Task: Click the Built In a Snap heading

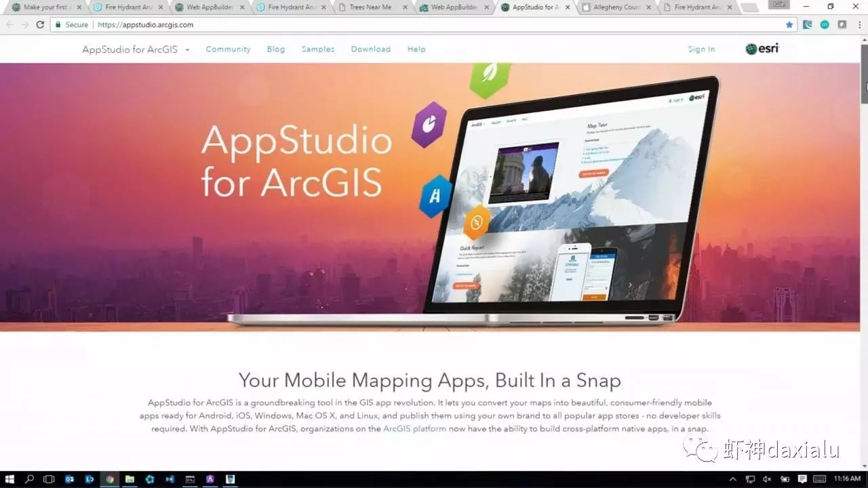Action: click(429, 380)
